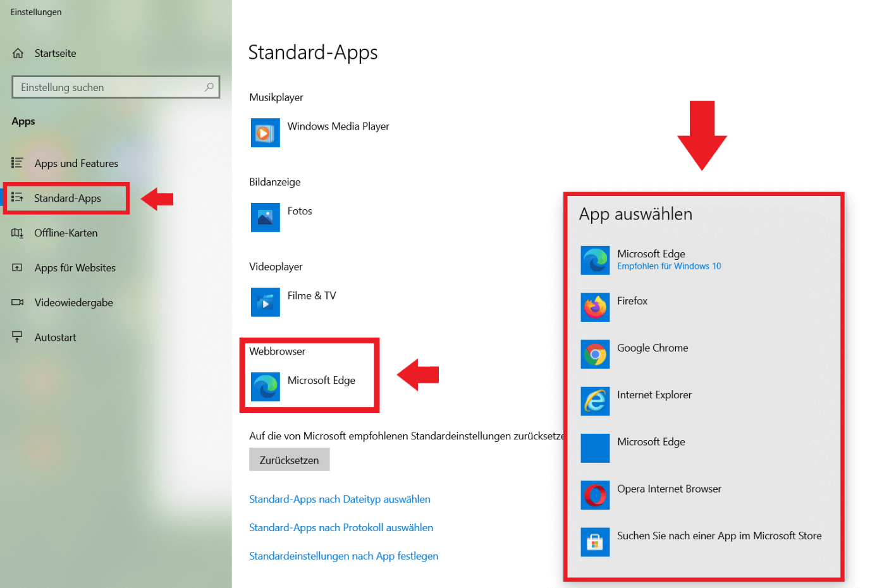Change the Musikplayer Windows Media Player default
The height and width of the screenshot is (588, 877).
321,133
